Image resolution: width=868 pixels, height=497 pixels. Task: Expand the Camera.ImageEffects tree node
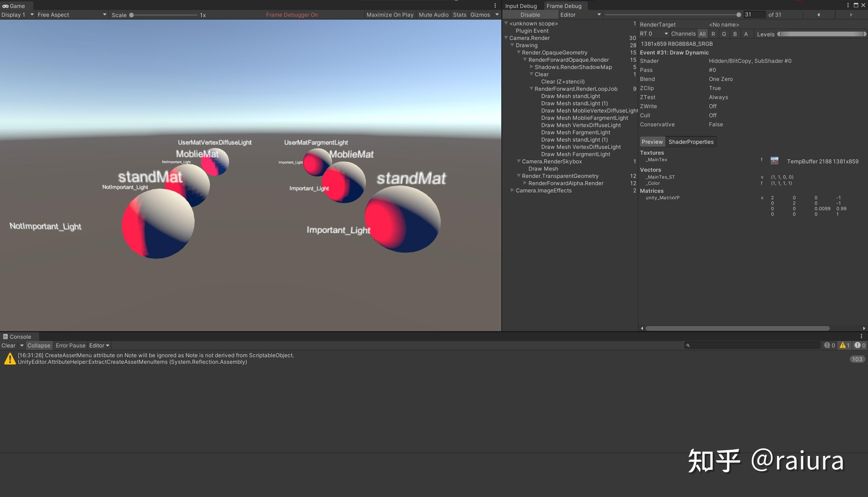(512, 190)
